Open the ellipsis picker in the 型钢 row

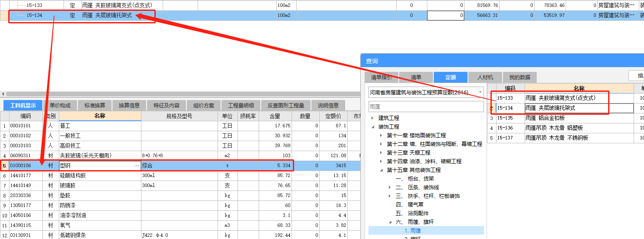(137, 166)
